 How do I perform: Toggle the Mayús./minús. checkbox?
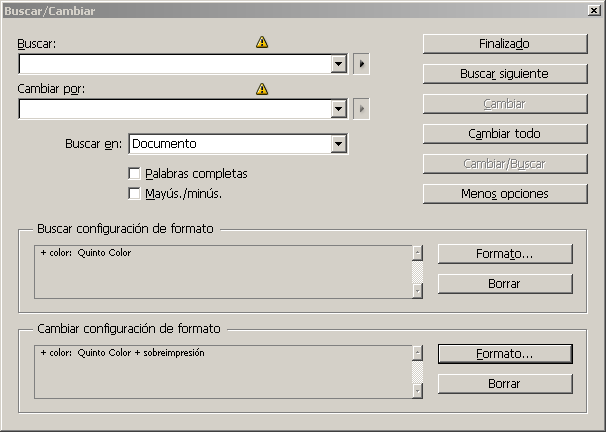pos(134,193)
